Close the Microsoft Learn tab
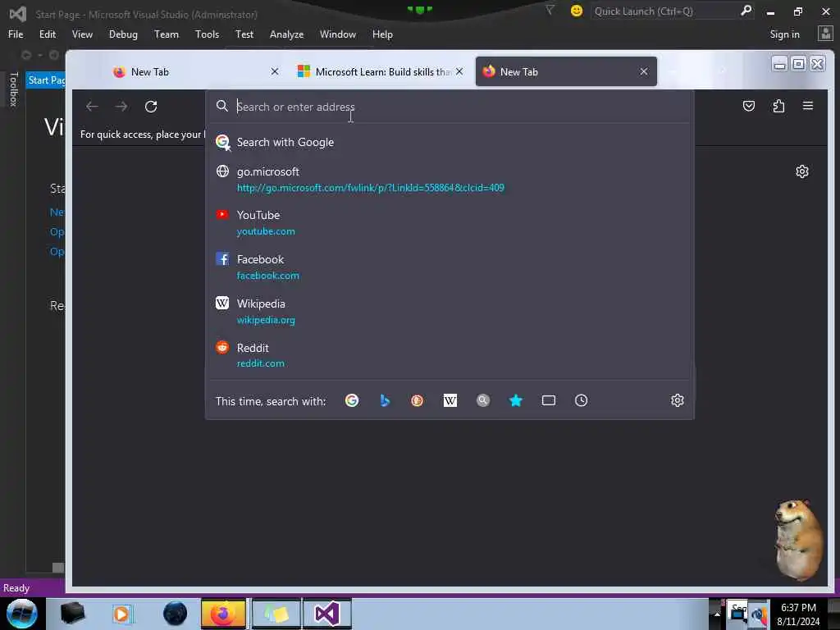The width and height of the screenshot is (840, 630). coord(459,71)
